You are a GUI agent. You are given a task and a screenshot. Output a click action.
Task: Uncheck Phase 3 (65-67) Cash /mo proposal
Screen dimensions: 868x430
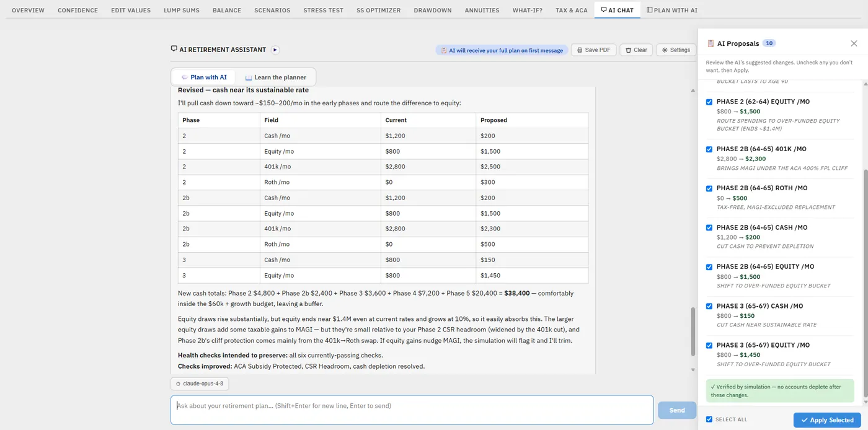(709, 306)
